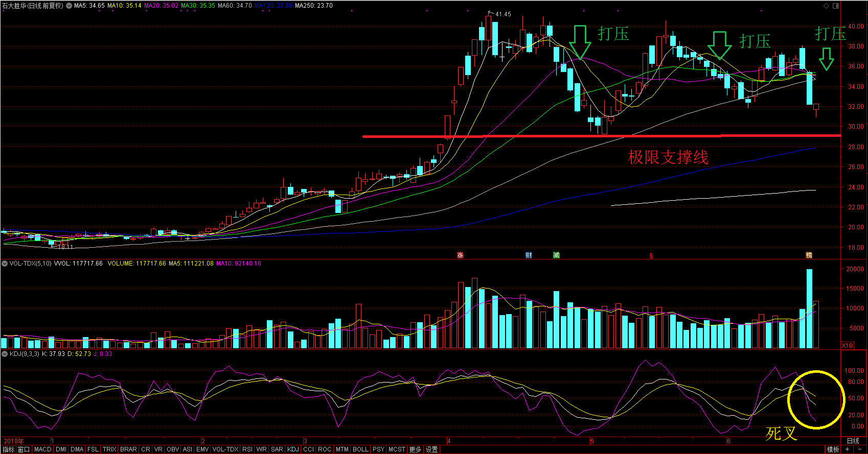Image resolution: width=868 pixels, height=454 pixels.
Task: Switch to the BOLL indicator tab
Action: (x=360, y=449)
